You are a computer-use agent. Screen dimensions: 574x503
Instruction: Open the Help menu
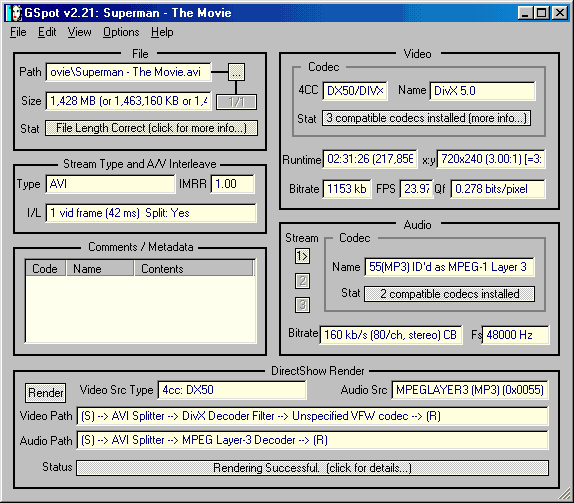[x=162, y=32]
